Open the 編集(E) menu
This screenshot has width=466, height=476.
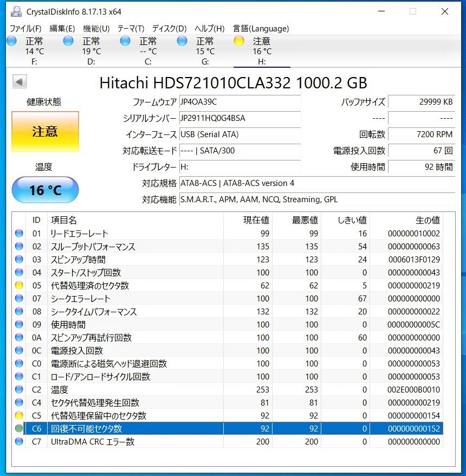click(62, 29)
